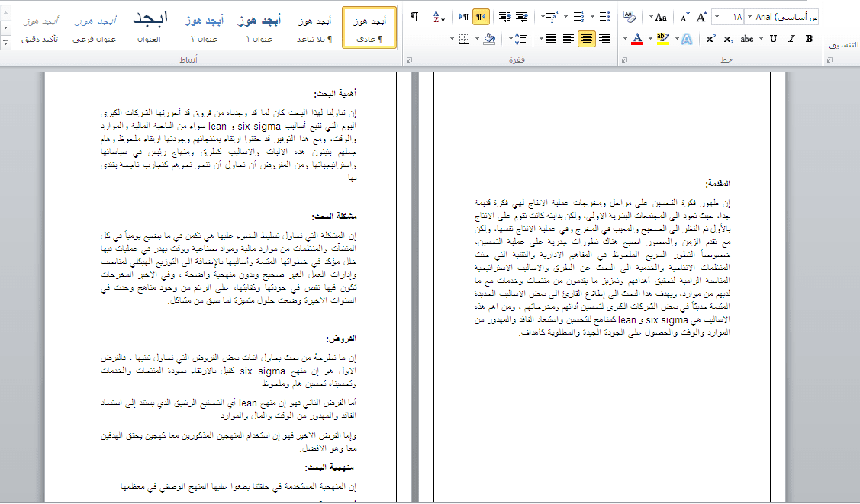This screenshot has height=504, width=860.
Task: Apply the عنوان ٢ heading style
Action: [205, 28]
